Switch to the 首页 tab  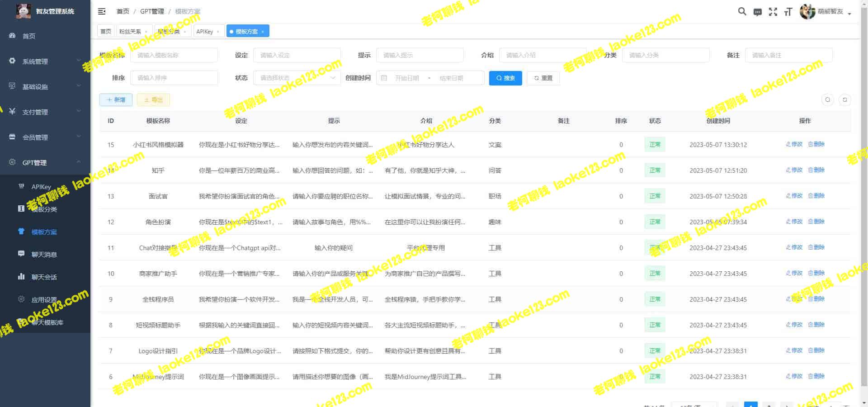[x=106, y=31]
